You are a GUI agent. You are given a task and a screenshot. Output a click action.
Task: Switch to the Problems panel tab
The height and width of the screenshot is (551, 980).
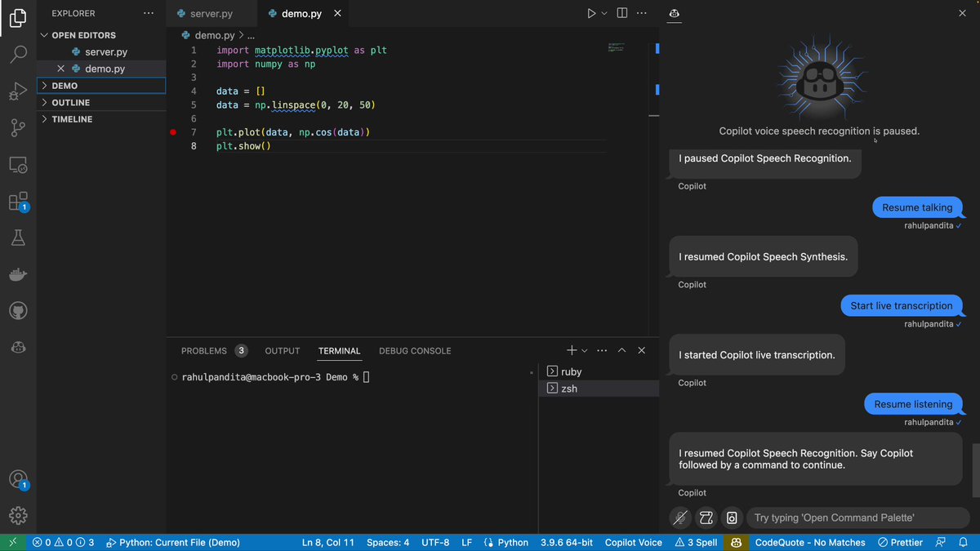[214, 351]
